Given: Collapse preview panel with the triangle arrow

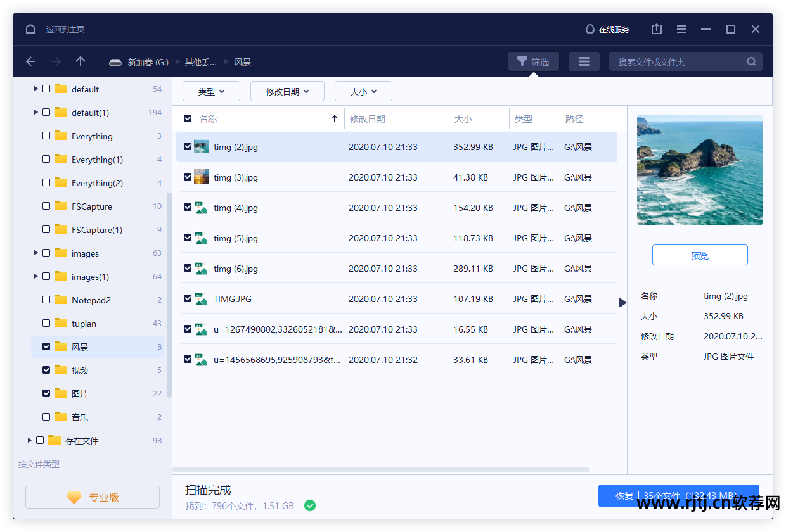Looking at the screenshot, I should (x=622, y=303).
